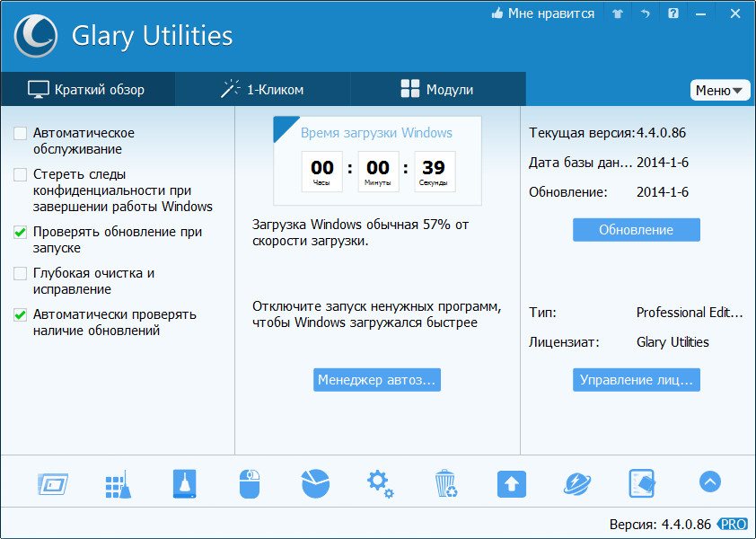This screenshot has height=539, width=756.
Task: Enable Стереть следы конфиденциальности checkbox
Action: [x=21, y=174]
